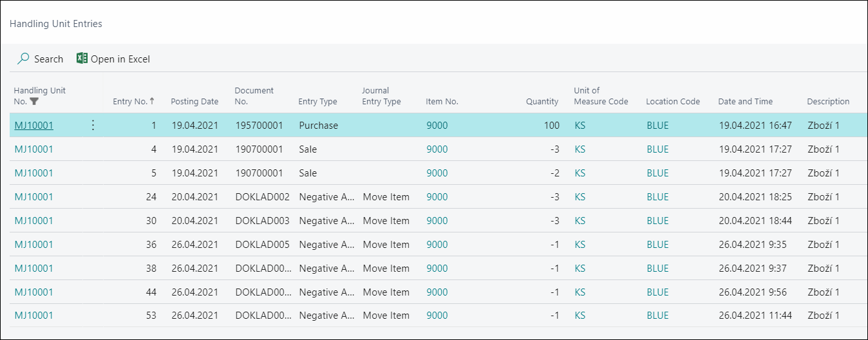This screenshot has height=340, width=868.
Task: Select date time 19.04.2021 16:47 cell
Action: click(x=755, y=126)
